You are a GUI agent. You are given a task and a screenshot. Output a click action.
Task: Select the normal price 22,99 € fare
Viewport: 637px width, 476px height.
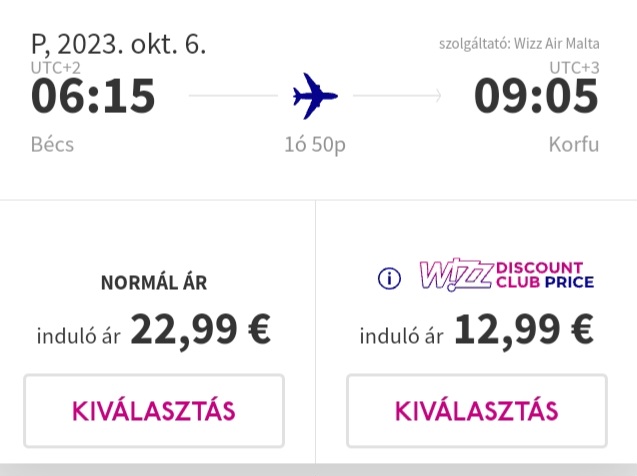[154, 411]
